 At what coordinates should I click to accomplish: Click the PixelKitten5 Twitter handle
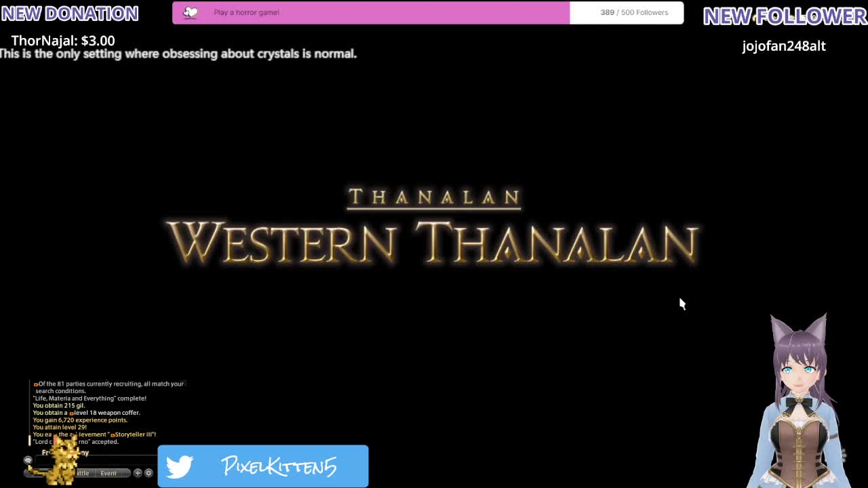279,466
